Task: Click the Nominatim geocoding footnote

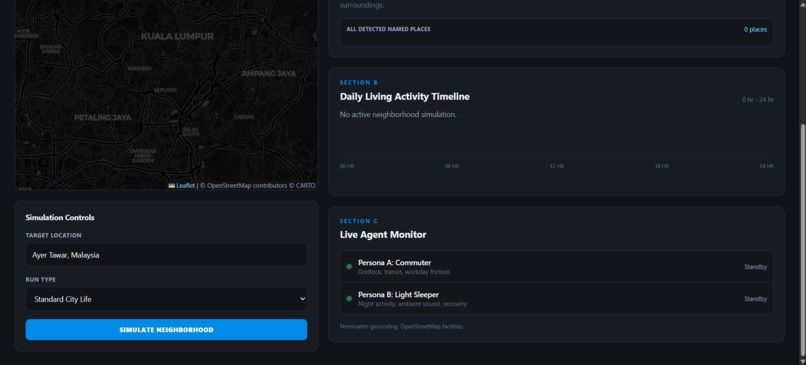Action: point(402,326)
